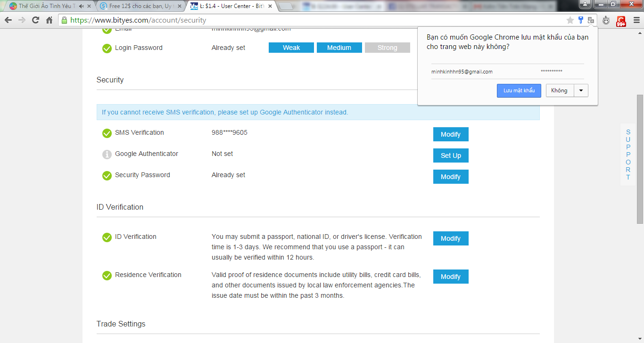Click the browser forward arrow
644x343 pixels.
(22, 20)
